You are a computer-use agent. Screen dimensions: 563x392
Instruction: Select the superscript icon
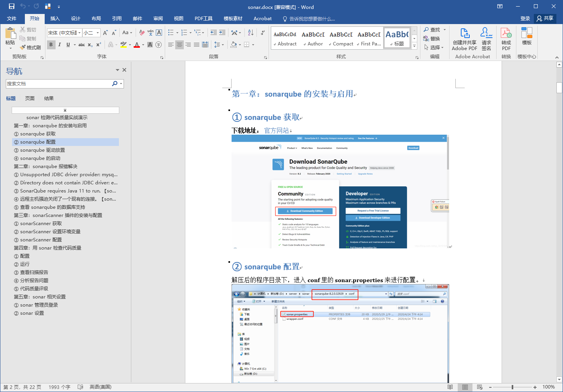pos(99,45)
